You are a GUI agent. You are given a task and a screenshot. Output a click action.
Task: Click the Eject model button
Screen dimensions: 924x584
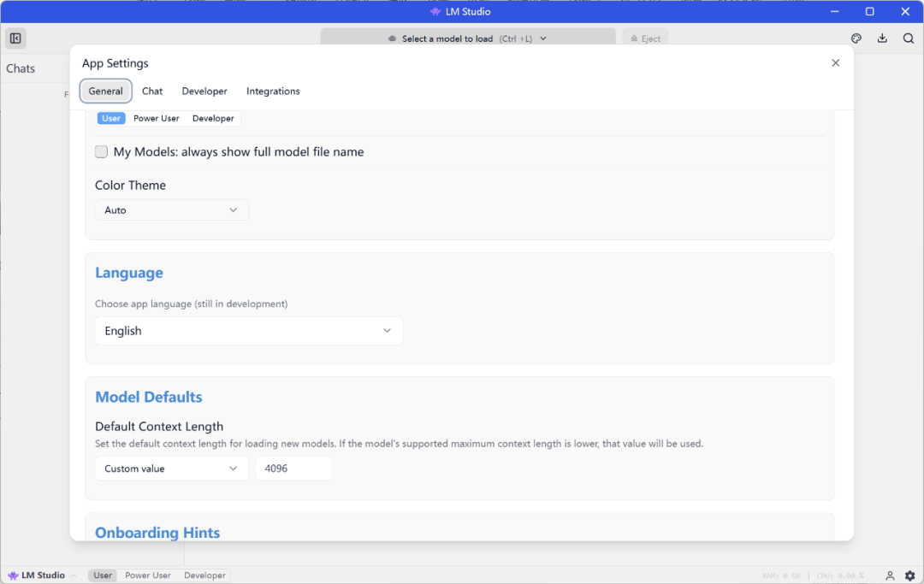(645, 38)
